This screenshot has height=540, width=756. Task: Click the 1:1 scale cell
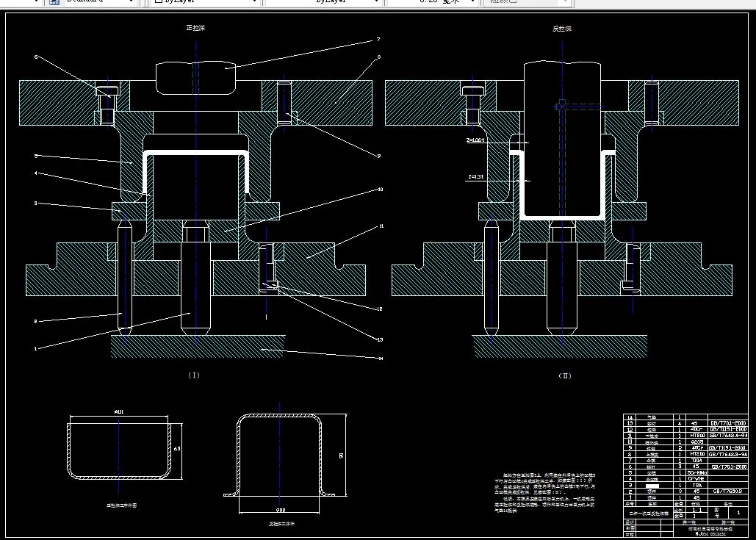697,510
